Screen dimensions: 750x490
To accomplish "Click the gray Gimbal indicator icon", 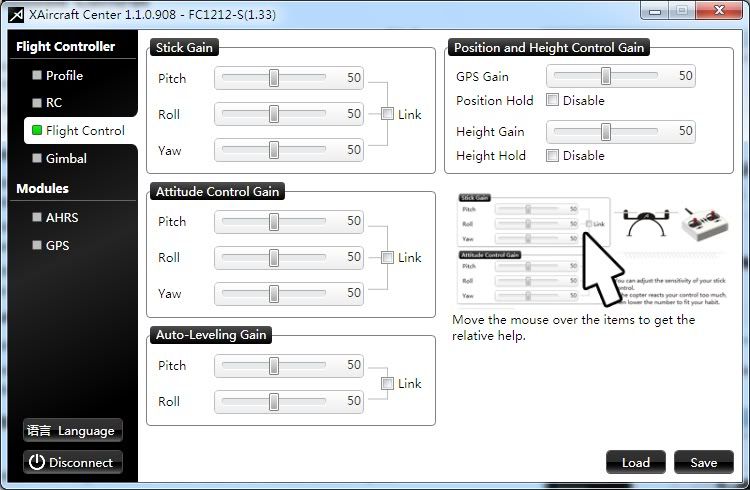I will tap(37, 158).
